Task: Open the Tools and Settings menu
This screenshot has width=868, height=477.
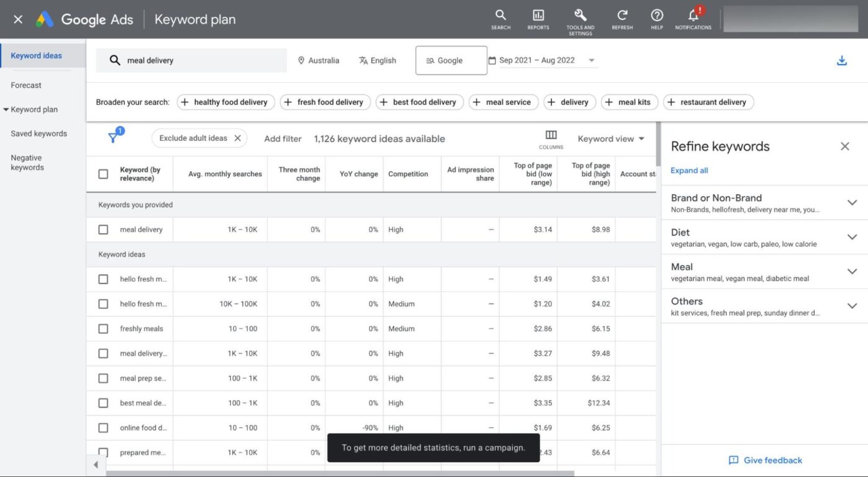Action: click(x=580, y=19)
